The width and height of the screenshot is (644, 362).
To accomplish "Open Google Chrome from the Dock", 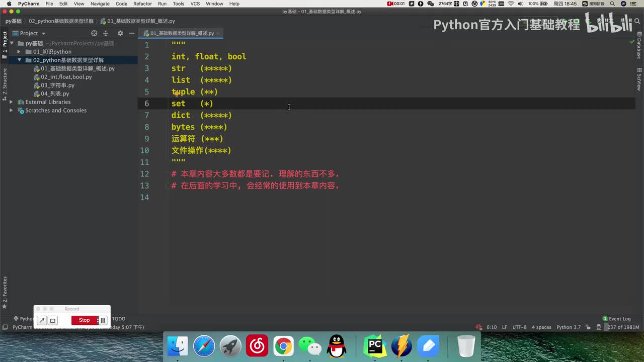I will (x=283, y=346).
